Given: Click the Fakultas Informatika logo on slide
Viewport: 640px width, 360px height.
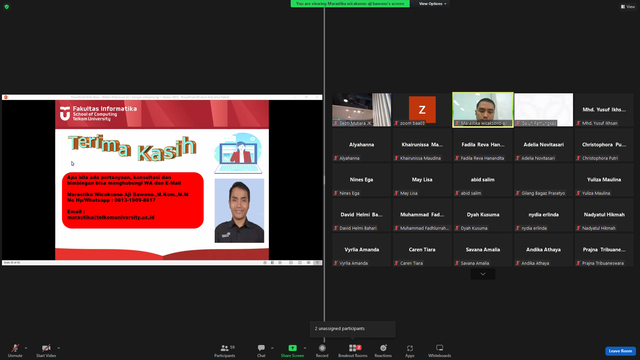Looking at the screenshot, I should [98, 113].
